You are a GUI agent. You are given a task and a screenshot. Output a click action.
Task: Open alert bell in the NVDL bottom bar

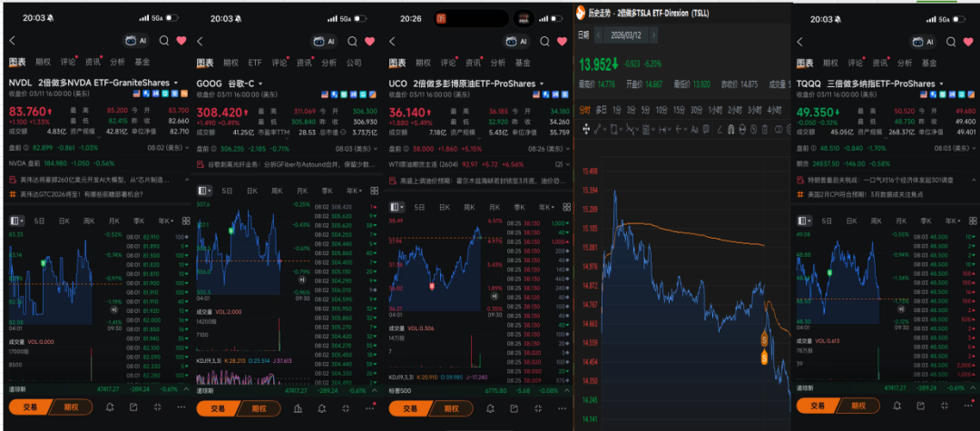point(110,407)
